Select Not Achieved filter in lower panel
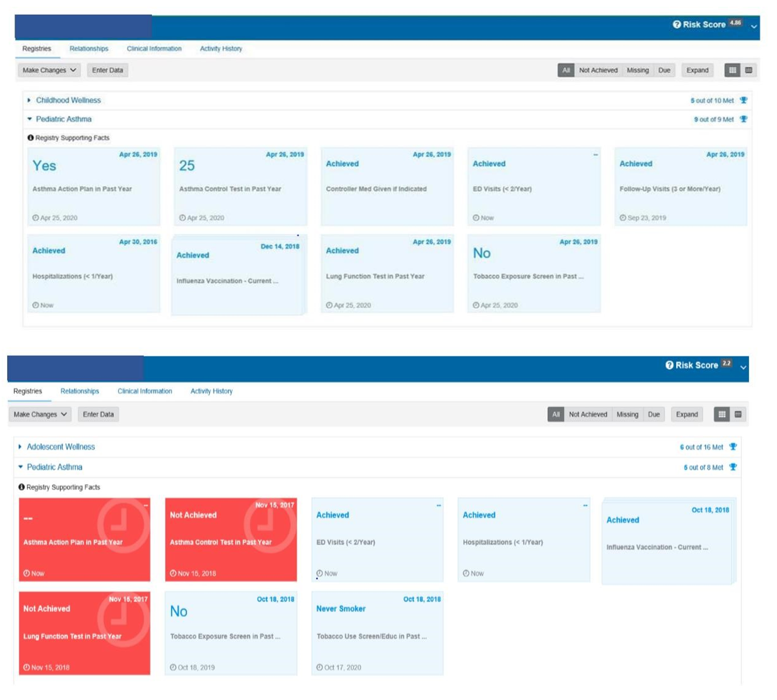 (588, 414)
